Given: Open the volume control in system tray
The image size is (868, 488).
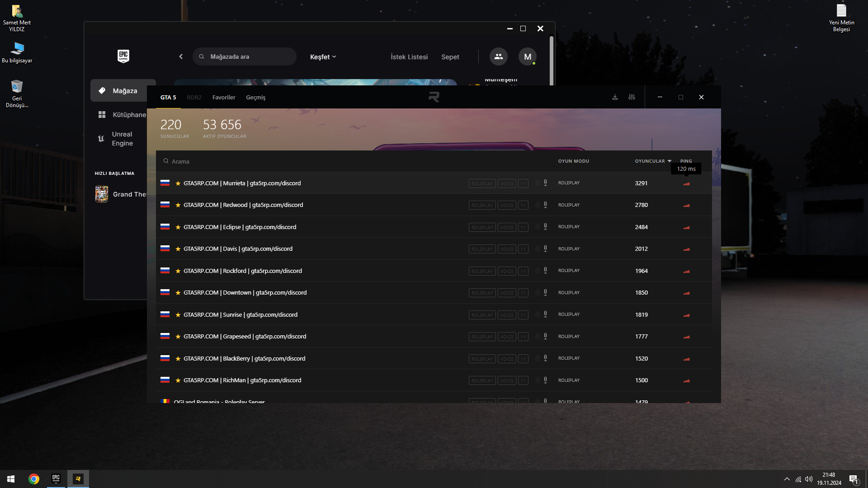Looking at the screenshot, I should pyautogui.click(x=809, y=479).
